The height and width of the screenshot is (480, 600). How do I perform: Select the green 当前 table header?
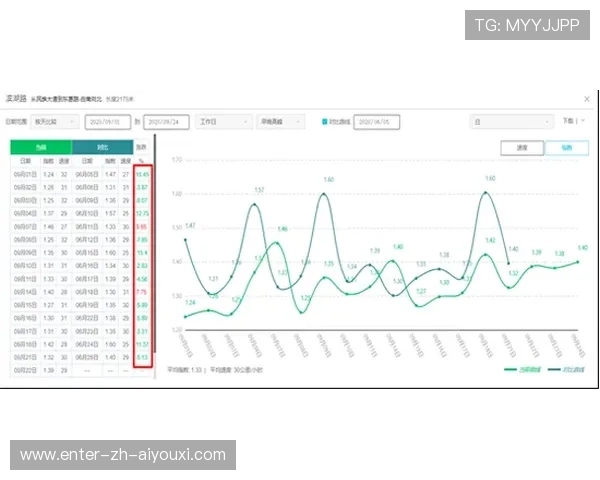[41, 147]
